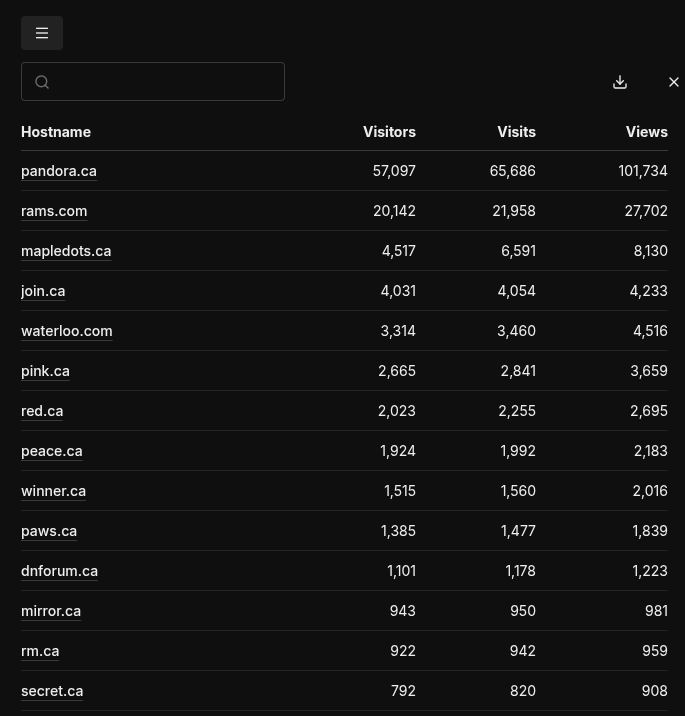Select visitors value 4,517 for mapledots.ca
685x716 pixels.
point(399,251)
